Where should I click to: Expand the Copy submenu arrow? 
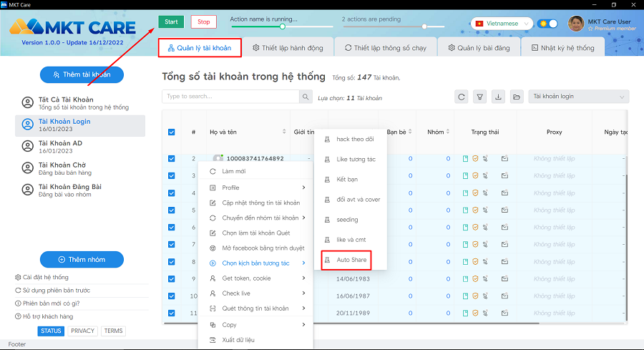coord(303,324)
